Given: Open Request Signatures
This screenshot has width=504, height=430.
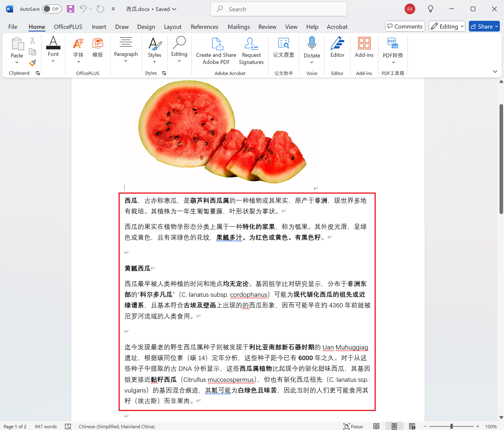Looking at the screenshot, I should (x=251, y=51).
